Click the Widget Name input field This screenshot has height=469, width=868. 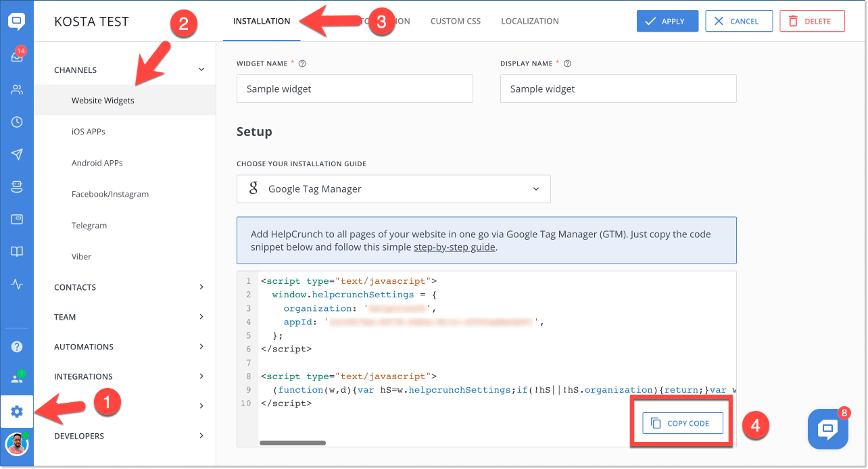(355, 89)
